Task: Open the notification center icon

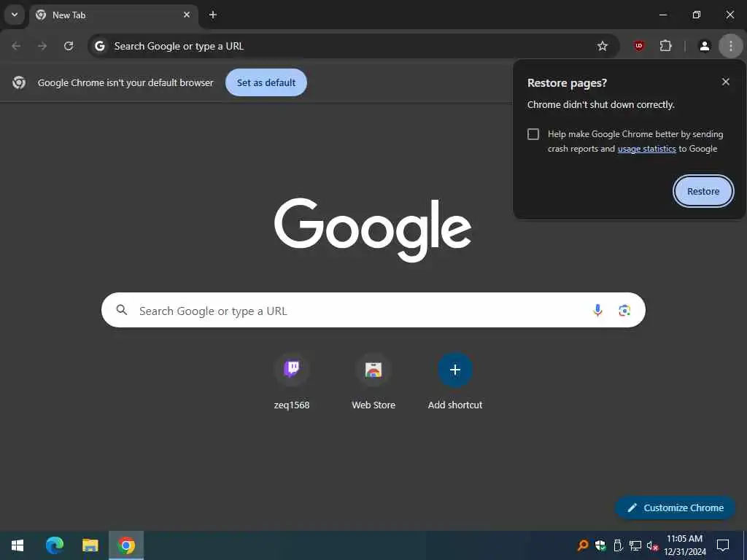Action: pyautogui.click(x=723, y=545)
